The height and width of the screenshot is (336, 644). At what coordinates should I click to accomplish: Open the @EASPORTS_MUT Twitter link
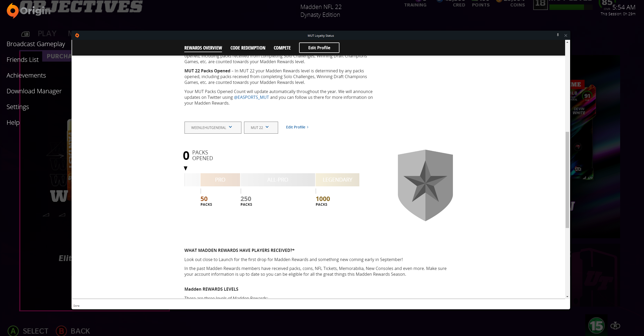click(251, 97)
